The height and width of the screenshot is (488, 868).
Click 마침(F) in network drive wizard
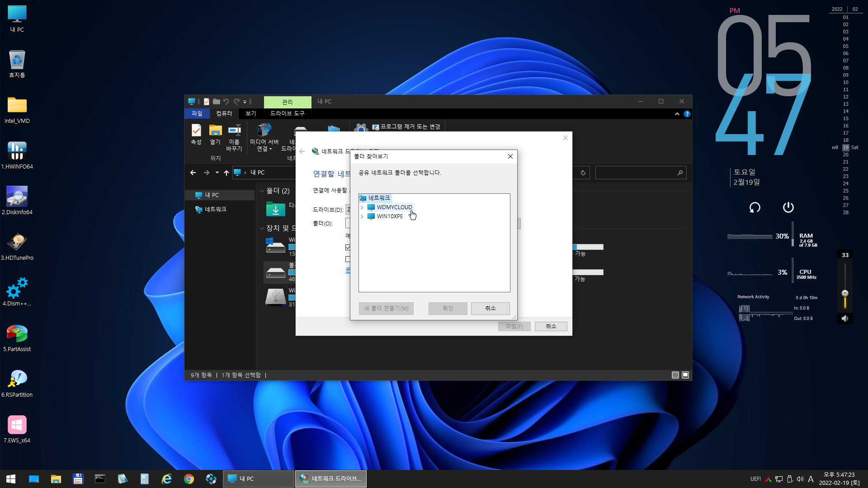514,326
